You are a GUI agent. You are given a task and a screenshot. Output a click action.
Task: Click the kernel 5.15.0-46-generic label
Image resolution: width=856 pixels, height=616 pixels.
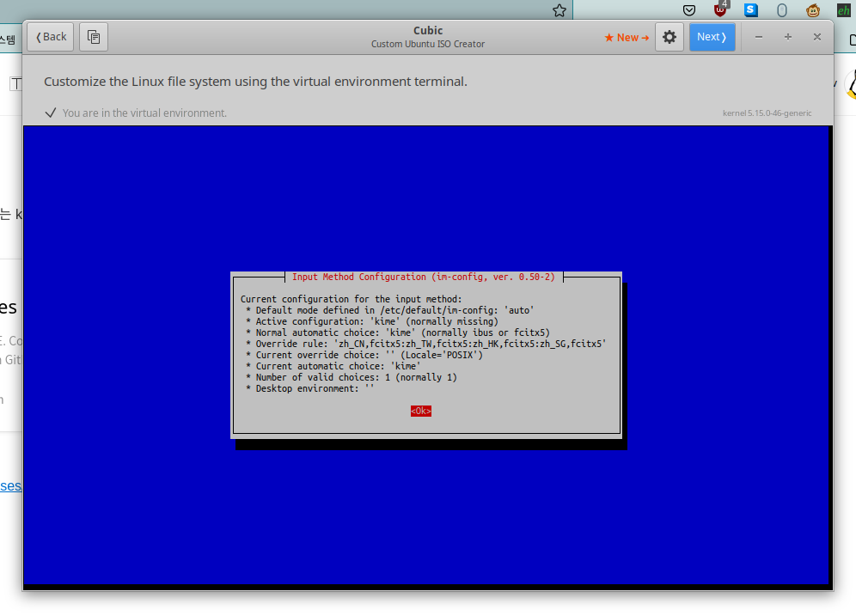pyautogui.click(x=767, y=113)
